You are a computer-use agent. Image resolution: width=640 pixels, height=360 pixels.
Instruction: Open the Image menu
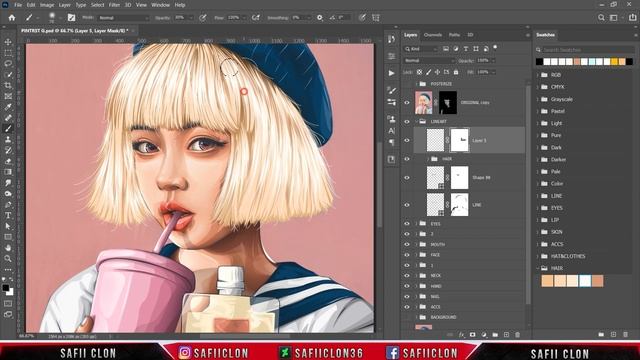[47, 5]
